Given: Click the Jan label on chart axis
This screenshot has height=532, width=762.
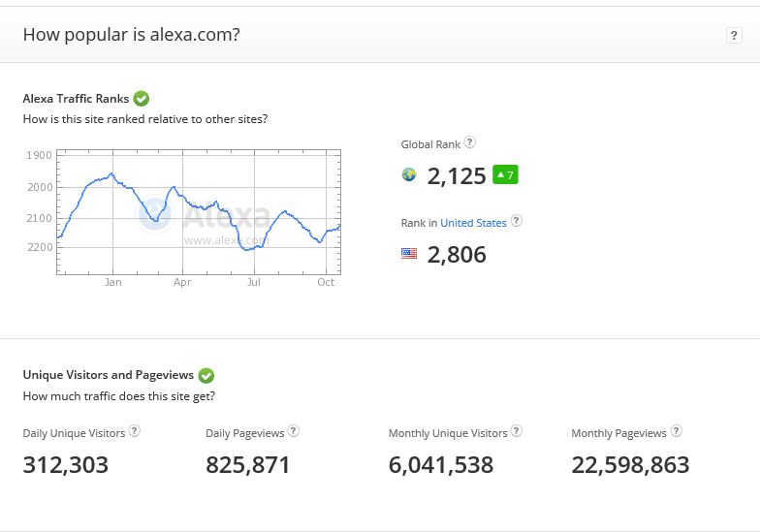Looking at the screenshot, I should (113, 282).
